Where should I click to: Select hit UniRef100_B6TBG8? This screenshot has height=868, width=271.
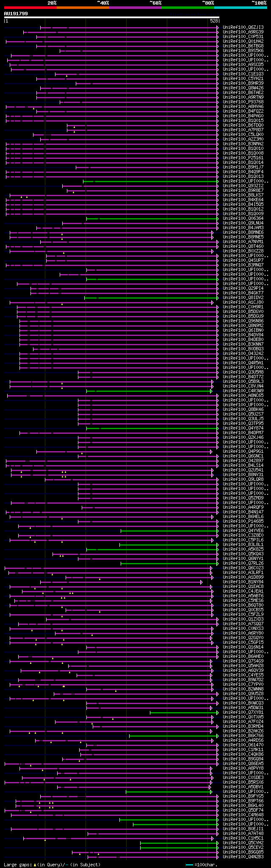243,46
